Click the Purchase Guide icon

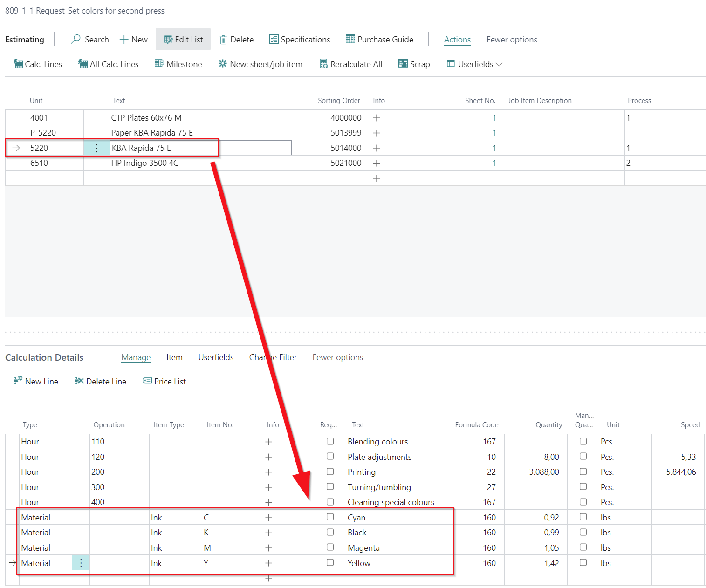click(350, 39)
